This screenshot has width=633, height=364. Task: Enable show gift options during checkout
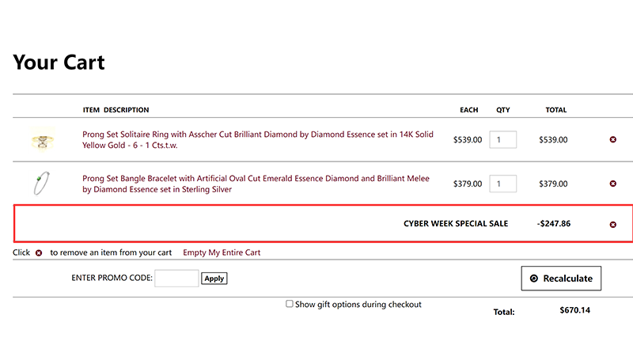point(290,304)
